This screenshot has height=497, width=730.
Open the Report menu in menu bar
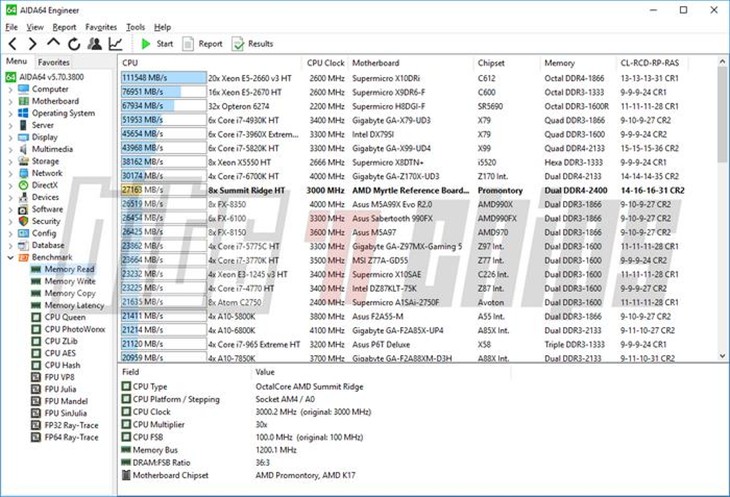(x=64, y=27)
